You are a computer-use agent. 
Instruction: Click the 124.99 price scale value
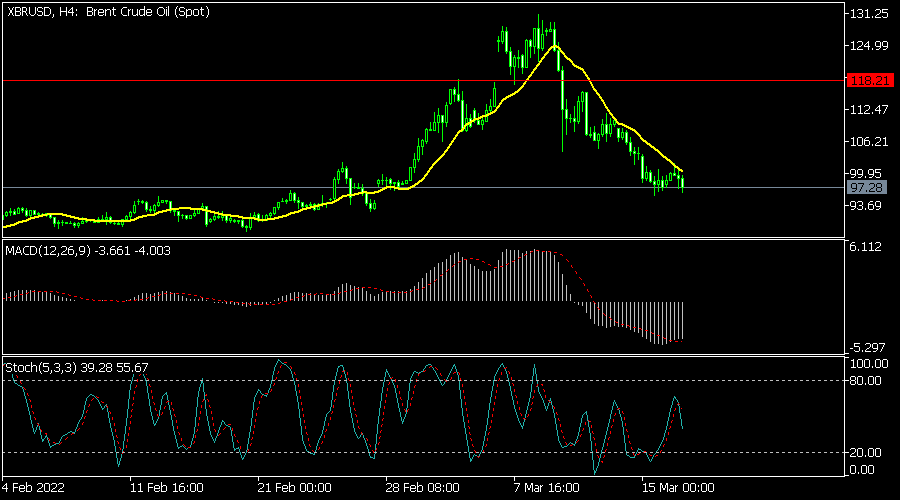click(869, 46)
